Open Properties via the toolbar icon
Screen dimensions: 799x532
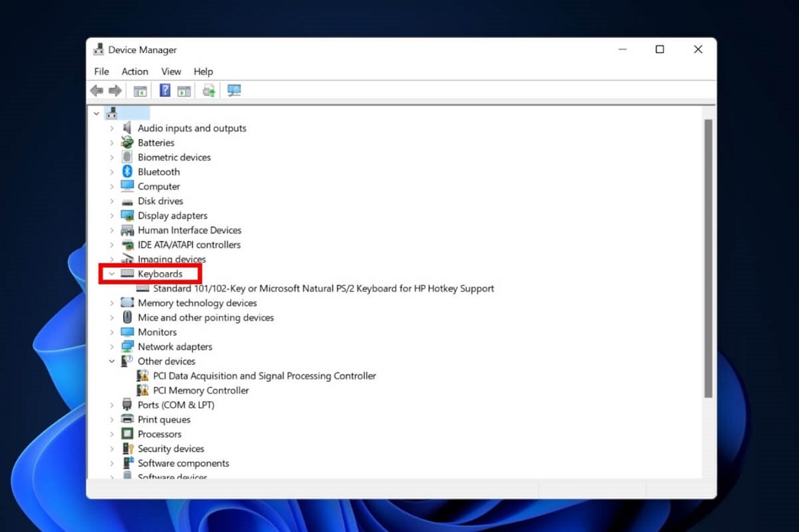(183, 90)
